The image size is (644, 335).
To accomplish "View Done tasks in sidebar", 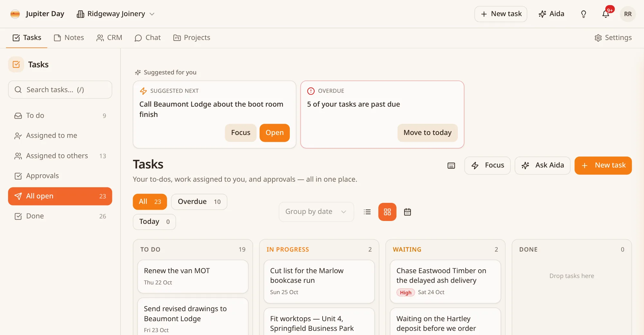I will click(x=60, y=216).
